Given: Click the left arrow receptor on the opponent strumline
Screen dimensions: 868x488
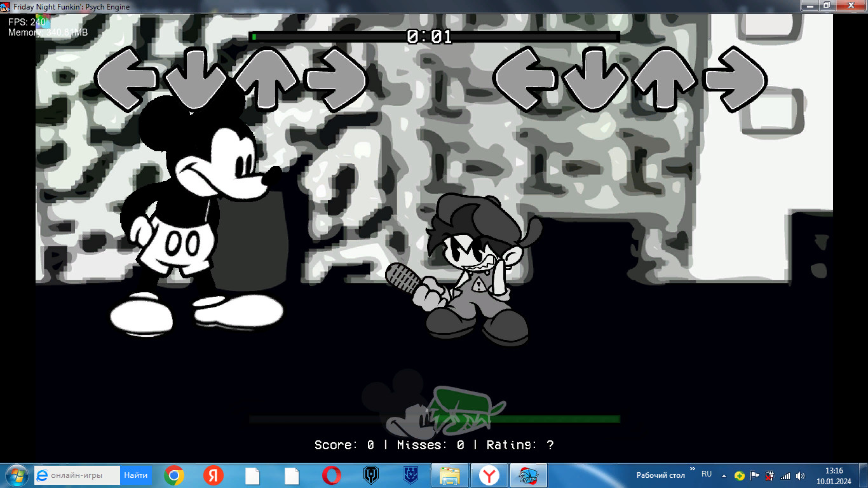Looking at the screenshot, I should coord(128,78).
